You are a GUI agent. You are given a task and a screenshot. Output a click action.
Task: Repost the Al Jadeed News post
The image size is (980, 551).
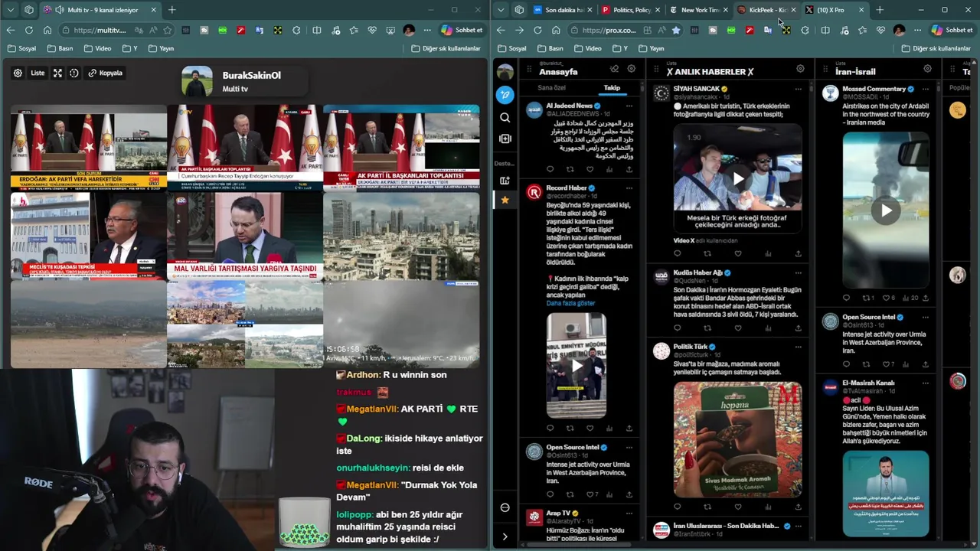pyautogui.click(x=570, y=169)
